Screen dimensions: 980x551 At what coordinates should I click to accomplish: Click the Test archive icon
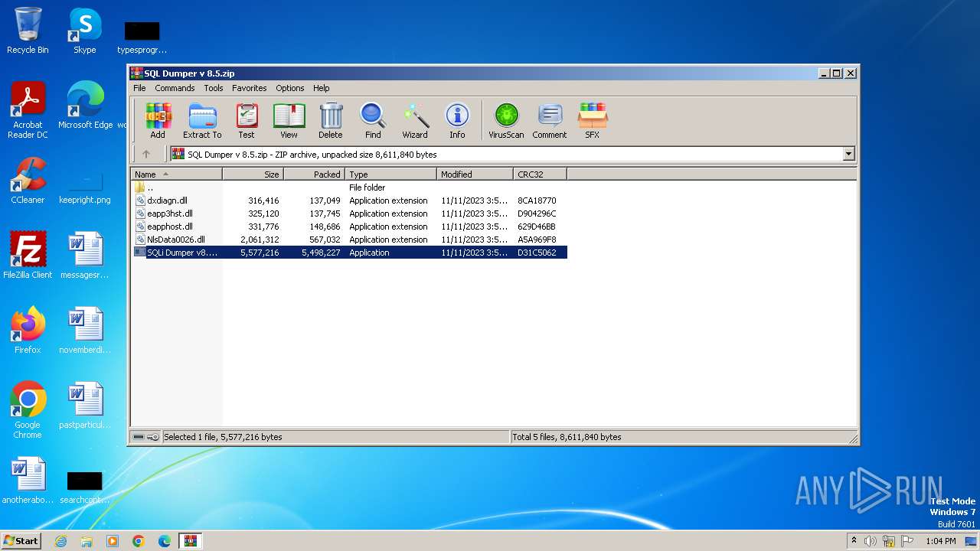pyautogui.click(x=247, y=121)
